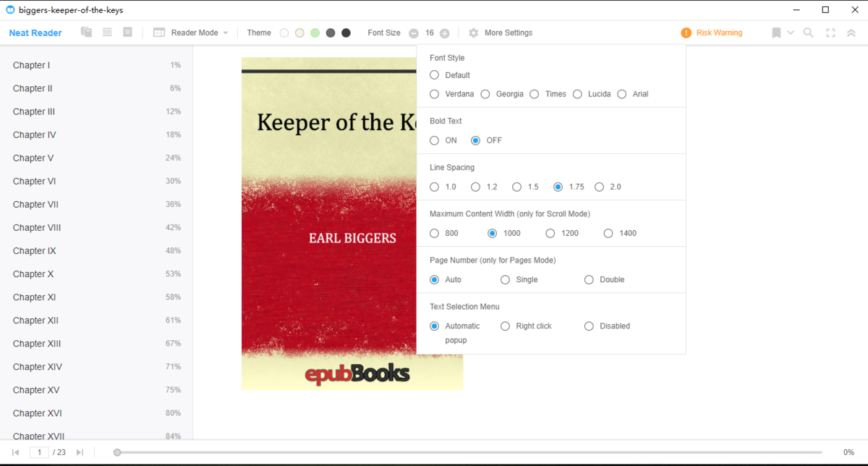This screenshot has width=868, height=466.
Task: Select Chapter XII in the chapter list
Action: 35,320
